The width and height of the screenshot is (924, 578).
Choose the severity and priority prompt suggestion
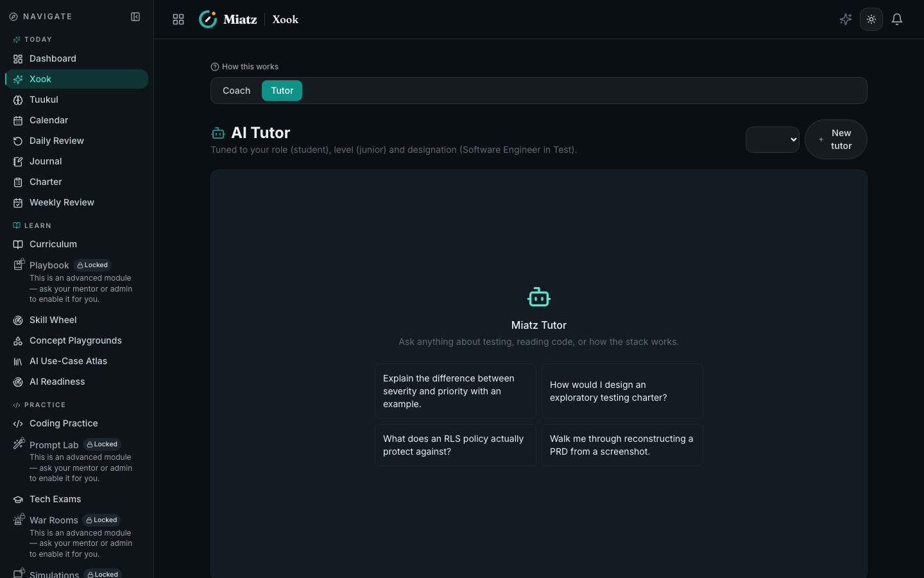[456, 391]
